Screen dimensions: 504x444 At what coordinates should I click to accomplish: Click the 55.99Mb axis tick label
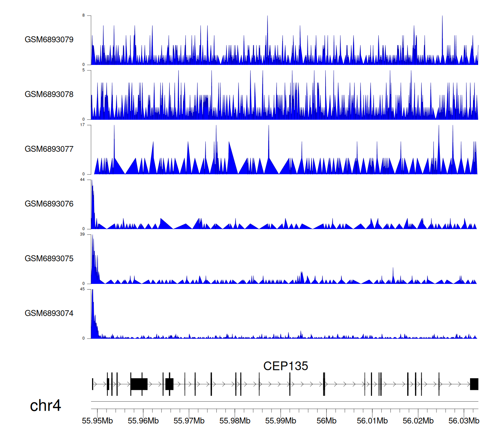[281, 421]
